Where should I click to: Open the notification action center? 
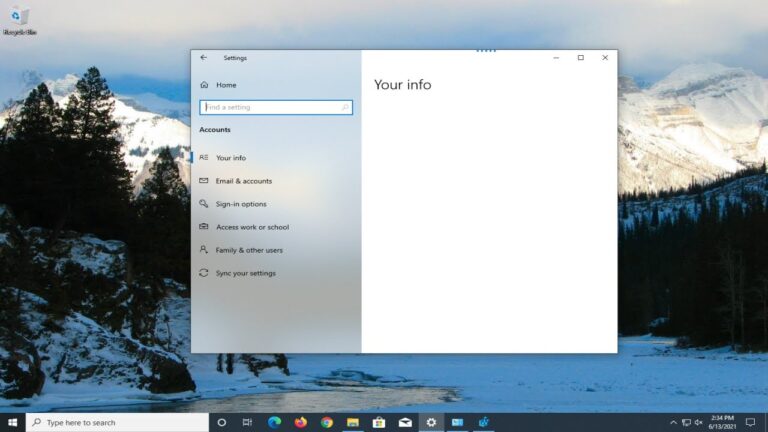(x=750, y=422)
